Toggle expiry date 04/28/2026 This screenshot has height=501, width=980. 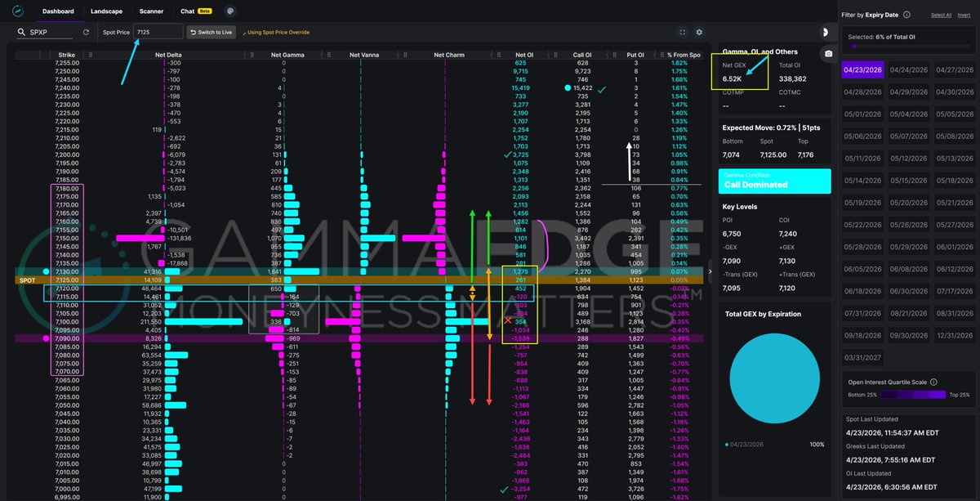point(862,92)
